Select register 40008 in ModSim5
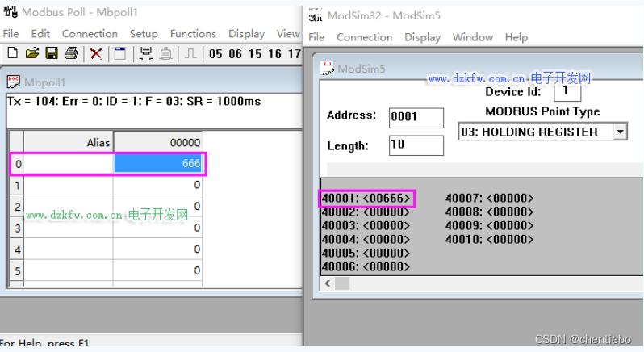Viewport: 644px width, 352px height. 489,212
